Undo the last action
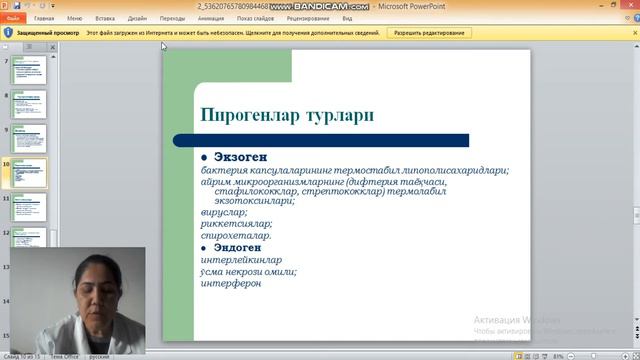This screenshot has width=640, height=360. [x=28, y=6]
